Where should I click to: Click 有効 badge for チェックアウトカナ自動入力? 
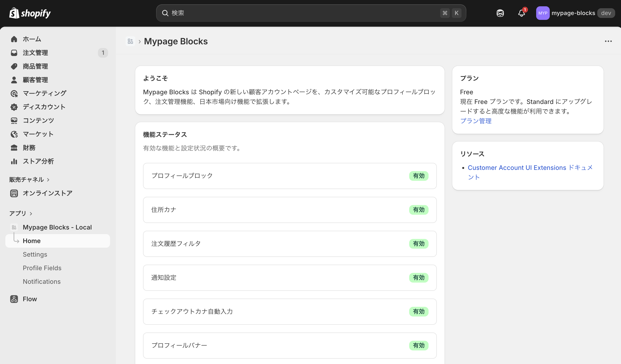pos(419,312)
